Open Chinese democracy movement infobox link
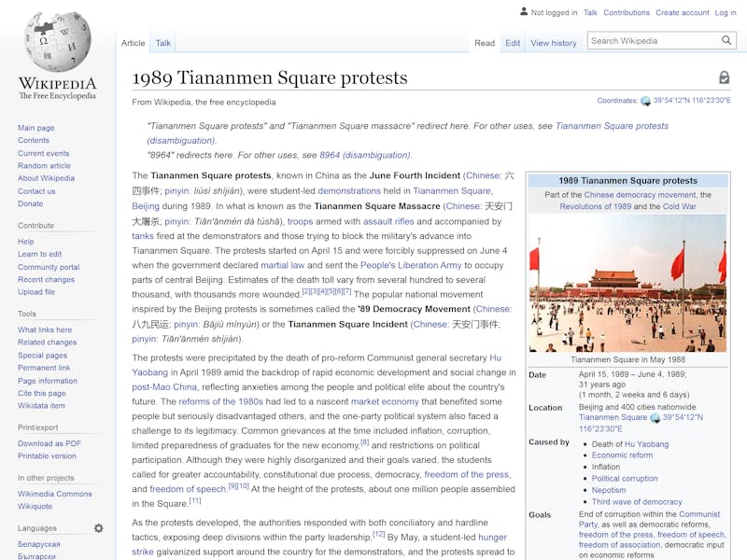This screenshot has width=747, height=560. point(640,195)
